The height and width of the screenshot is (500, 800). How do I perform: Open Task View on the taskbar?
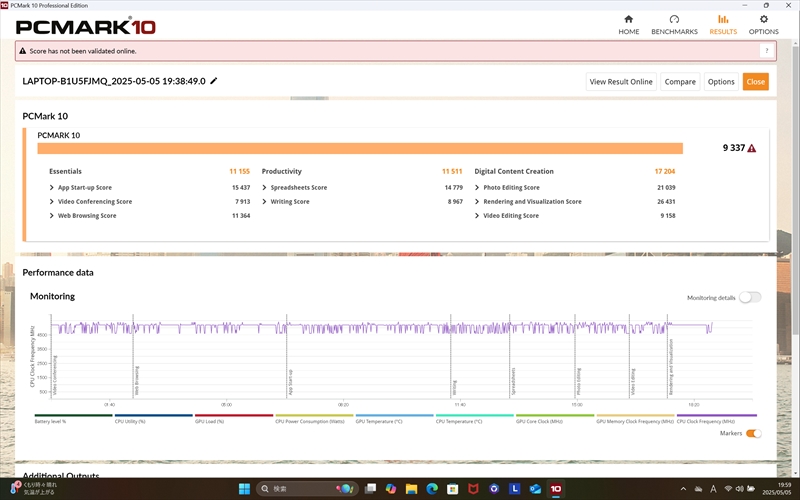pyautogui.click(x=370, y=489)
